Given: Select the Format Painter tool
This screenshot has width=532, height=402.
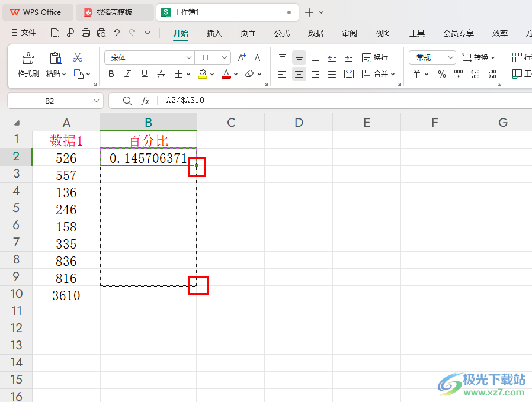Looking at the screenshot, I should tap(28, 65).
